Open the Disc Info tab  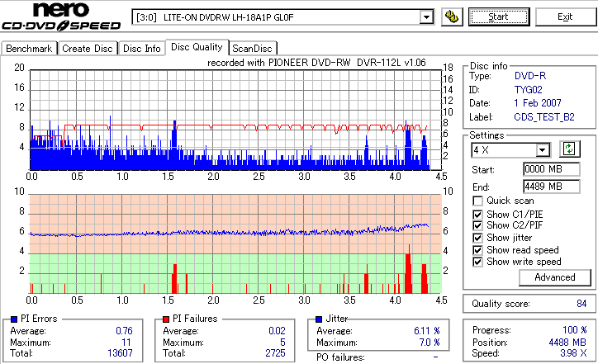coord(141,49)
